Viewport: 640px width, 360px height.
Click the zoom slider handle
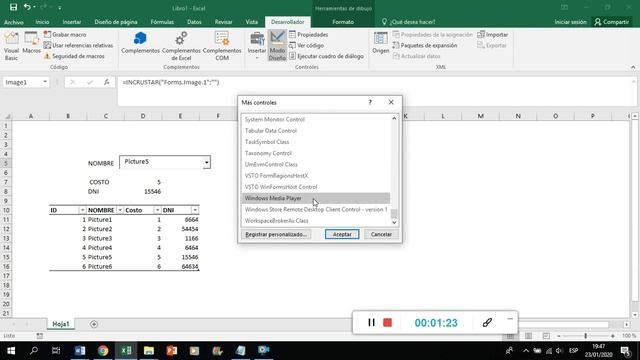585,336
